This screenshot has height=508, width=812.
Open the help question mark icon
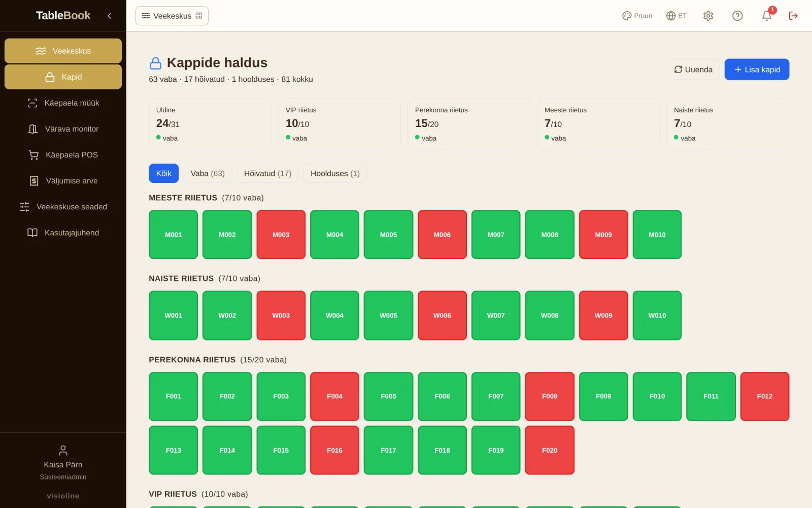(737, 16)
